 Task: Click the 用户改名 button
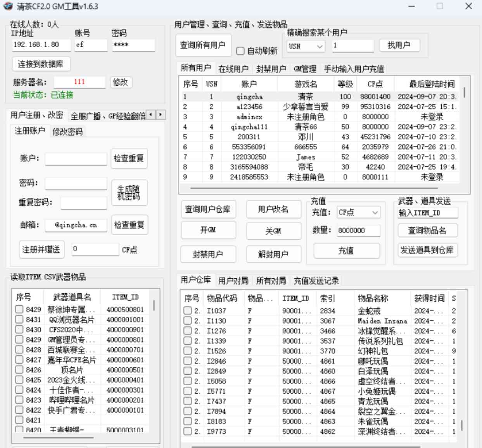click(x=273, y=209)
